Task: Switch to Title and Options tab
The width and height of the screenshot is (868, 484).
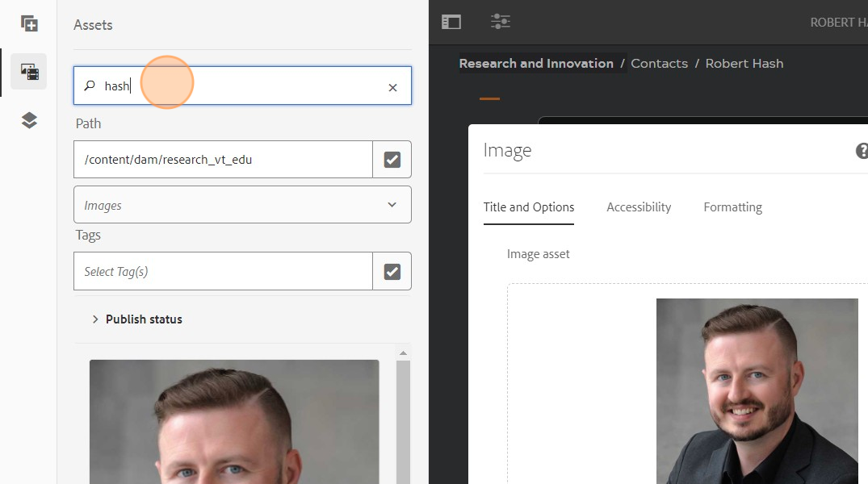Action: point(529,207)
